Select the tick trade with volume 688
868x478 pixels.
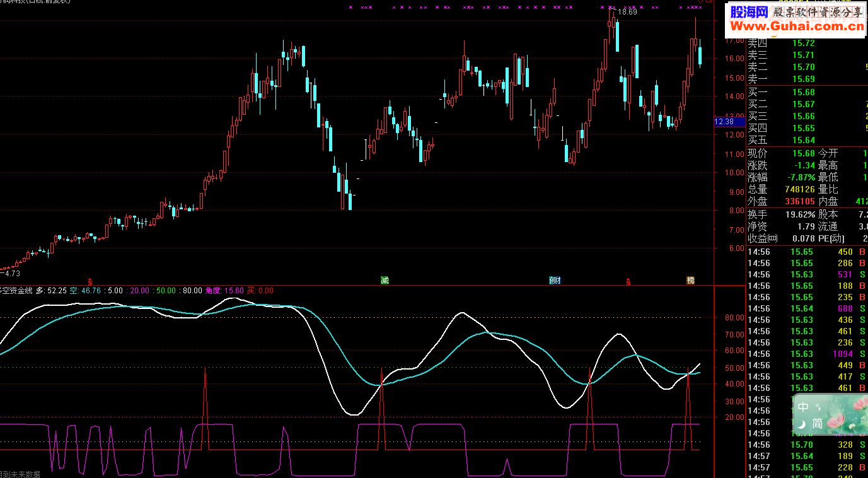[x=807, y=308]
